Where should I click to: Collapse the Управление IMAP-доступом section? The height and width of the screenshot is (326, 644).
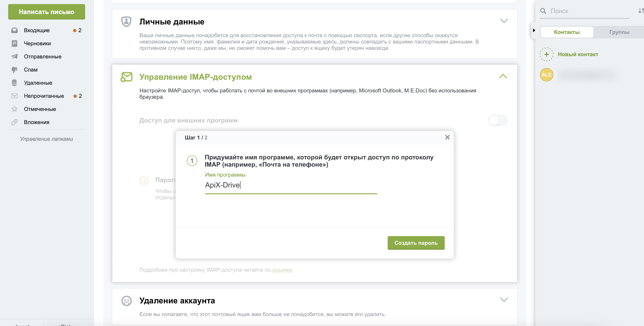point(503,76)
